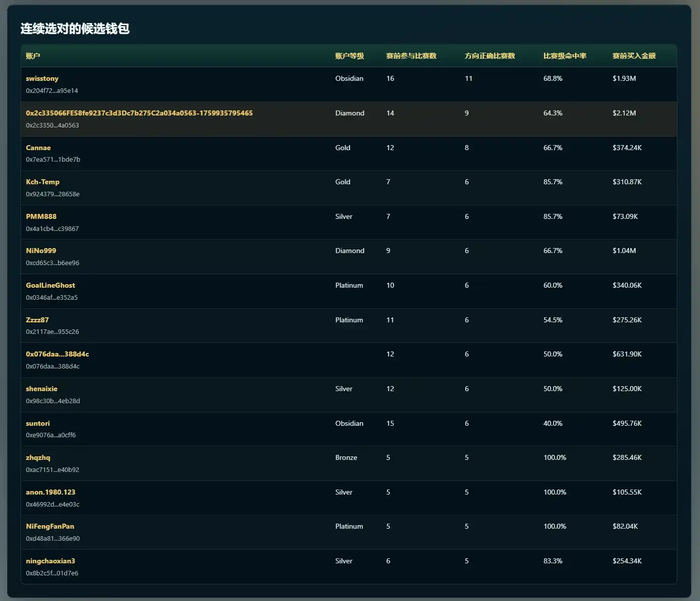This screenshot has height=601, width=700.
Task: Open the Cannae account
Action: click(38, 148)
